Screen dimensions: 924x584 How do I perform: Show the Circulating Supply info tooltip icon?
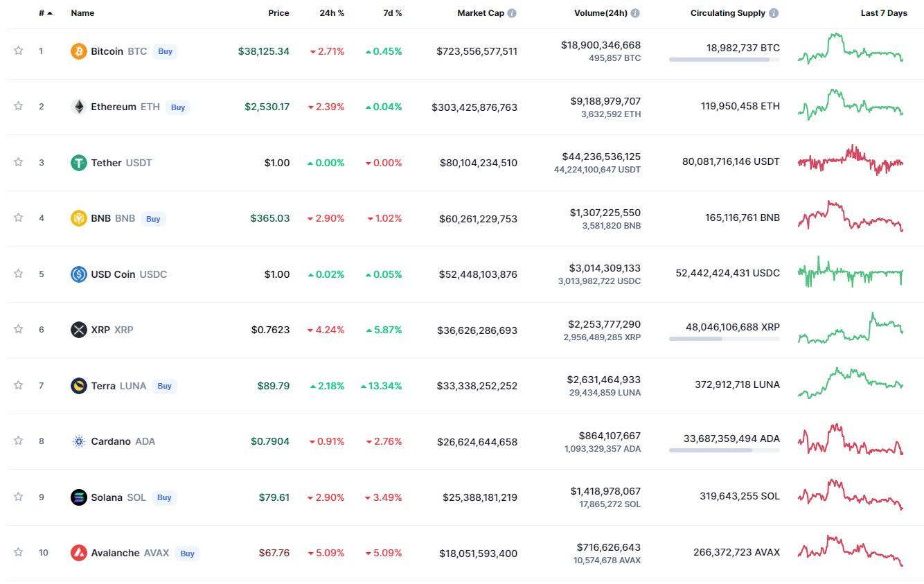[774, 13]
